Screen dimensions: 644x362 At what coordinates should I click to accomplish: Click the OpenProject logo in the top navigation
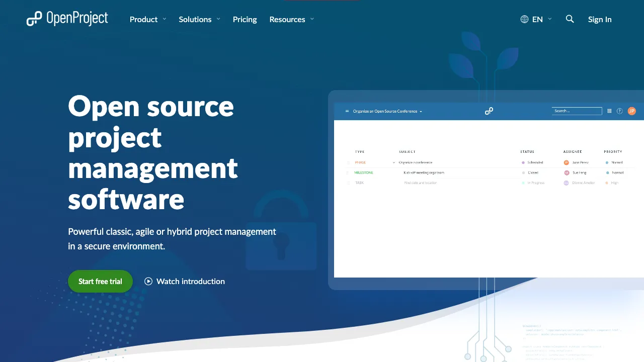coord(67,19)
